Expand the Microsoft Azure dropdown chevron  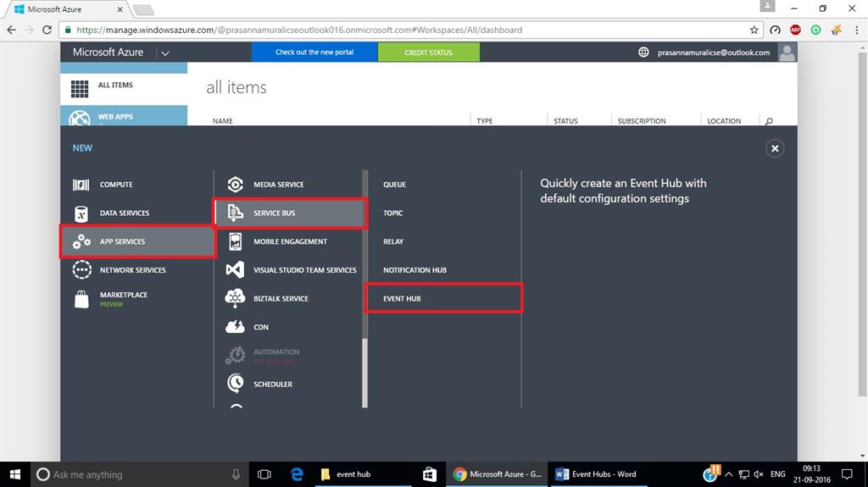[165, 53]
